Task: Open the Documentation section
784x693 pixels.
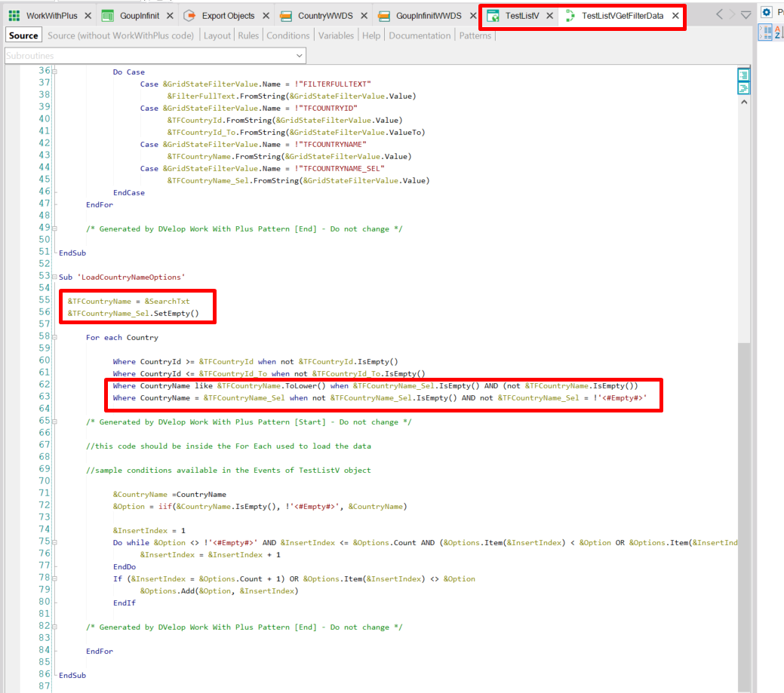Action: [420, 35]
